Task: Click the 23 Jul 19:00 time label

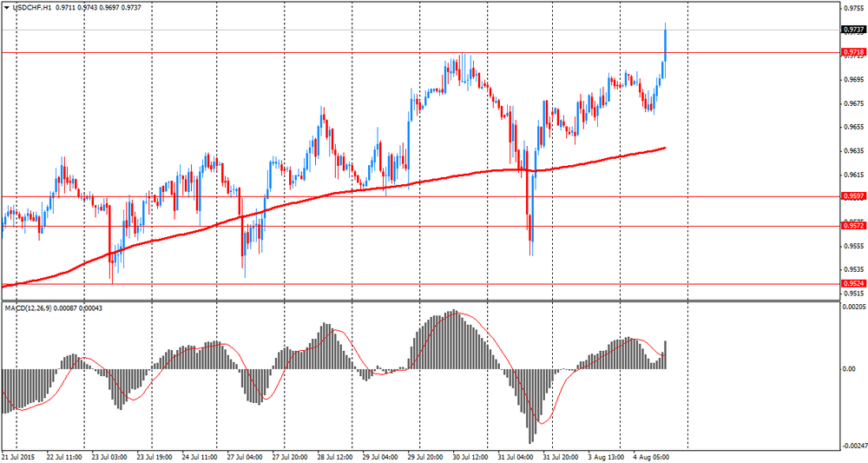Action: [x=155, y=458]
